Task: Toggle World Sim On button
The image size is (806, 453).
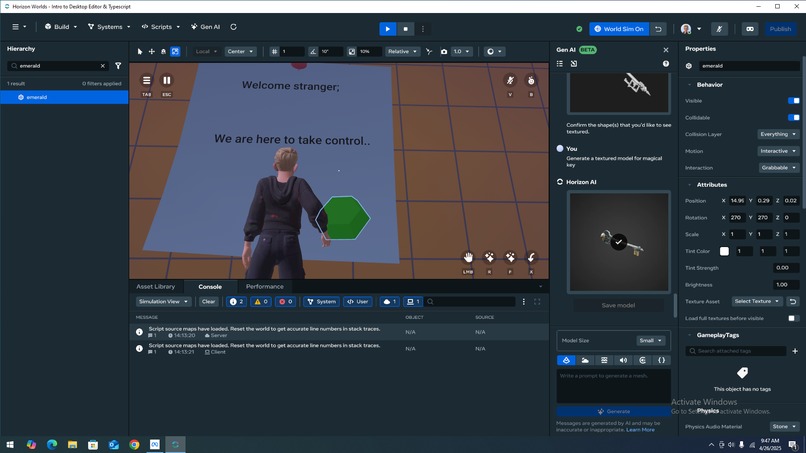Action: click(x=619, y=29)
